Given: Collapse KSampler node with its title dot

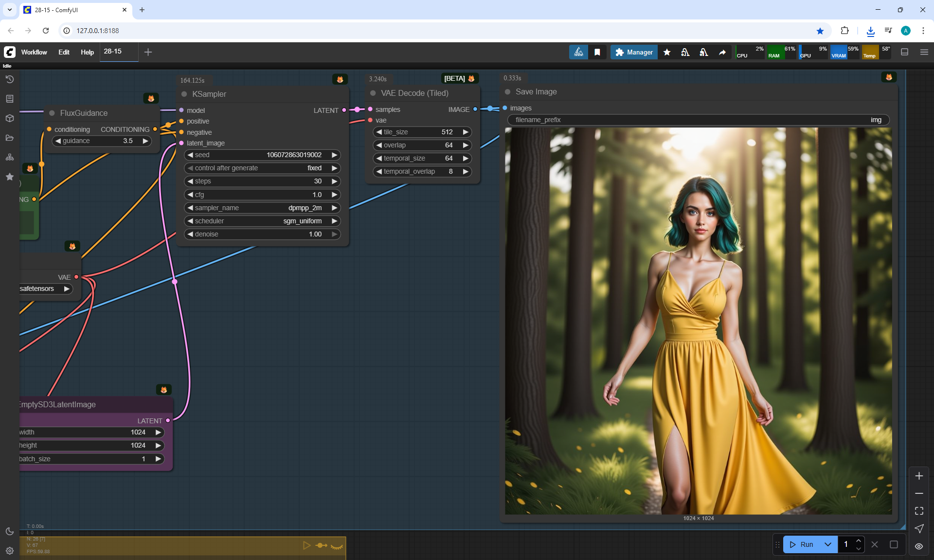Looking at the screenshot, I should 184,94.
